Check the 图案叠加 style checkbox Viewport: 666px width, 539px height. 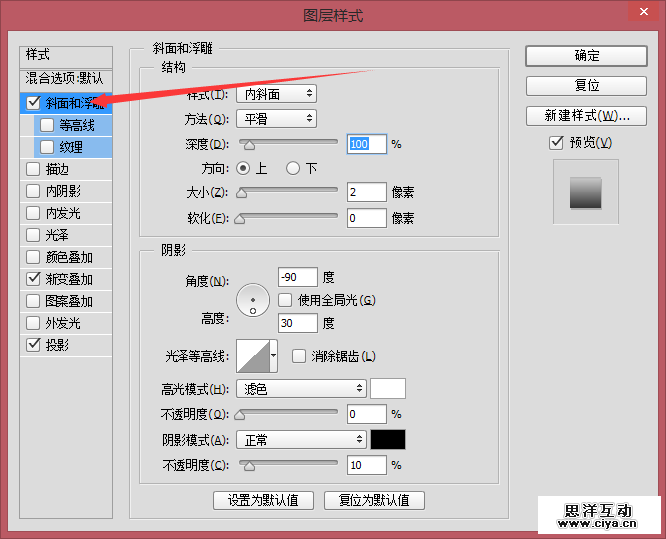(33, 301)
